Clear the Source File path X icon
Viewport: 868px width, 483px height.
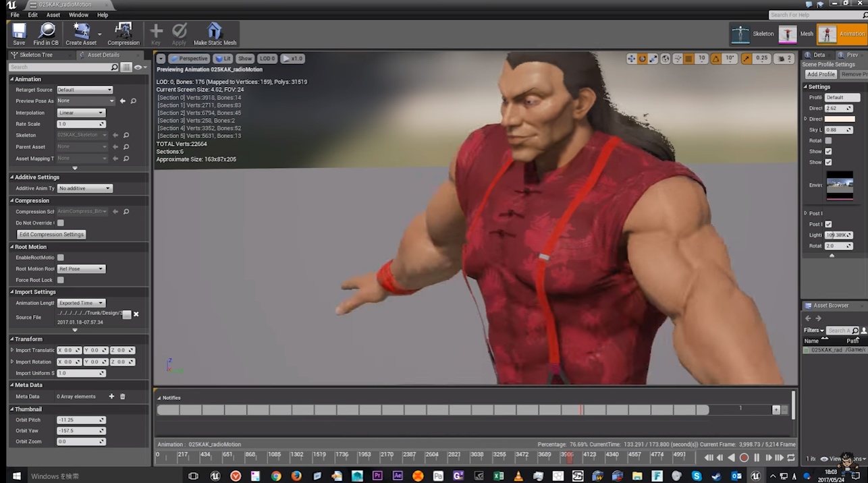(136, 314)
